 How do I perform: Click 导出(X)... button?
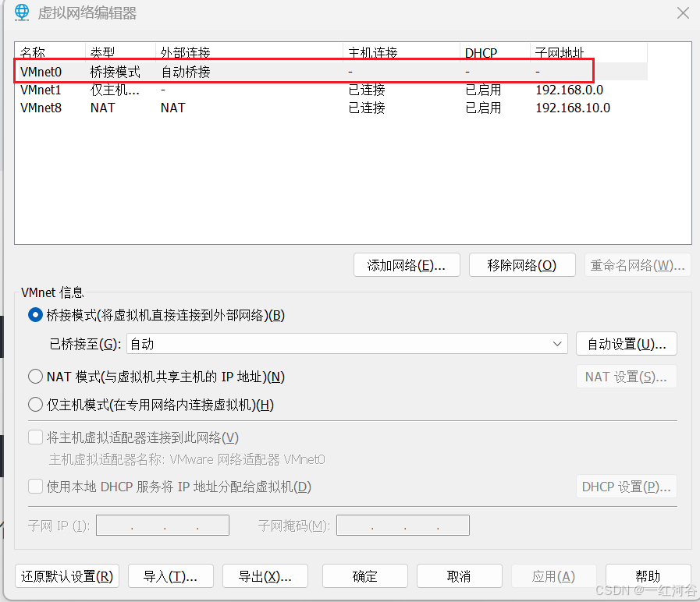265,576
